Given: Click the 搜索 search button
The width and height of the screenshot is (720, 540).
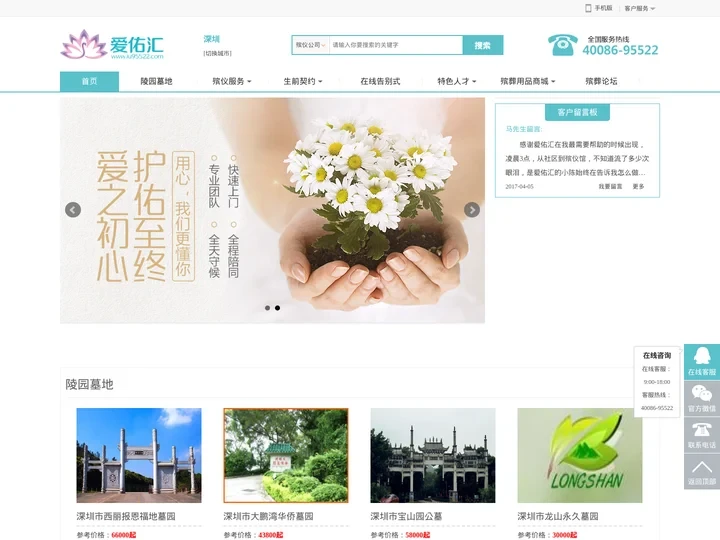Looking at the screenshot, I should click(483, 45).
